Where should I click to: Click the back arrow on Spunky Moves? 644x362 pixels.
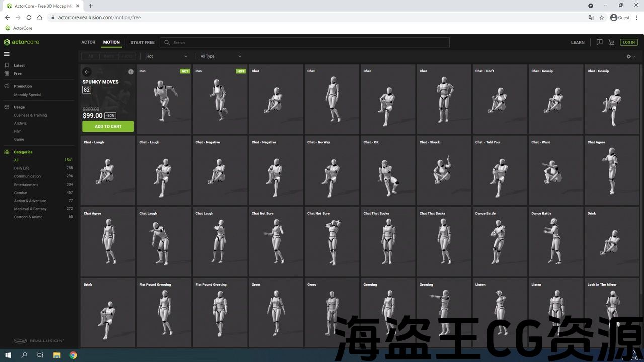point(87,72)
